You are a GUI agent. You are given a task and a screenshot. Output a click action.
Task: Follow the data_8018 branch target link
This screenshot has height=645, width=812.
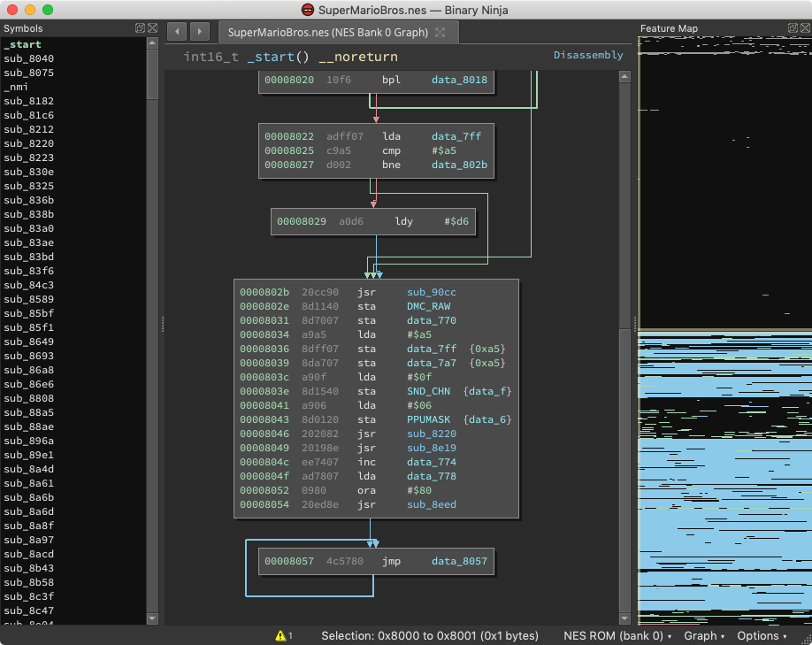tap(459, 80)
